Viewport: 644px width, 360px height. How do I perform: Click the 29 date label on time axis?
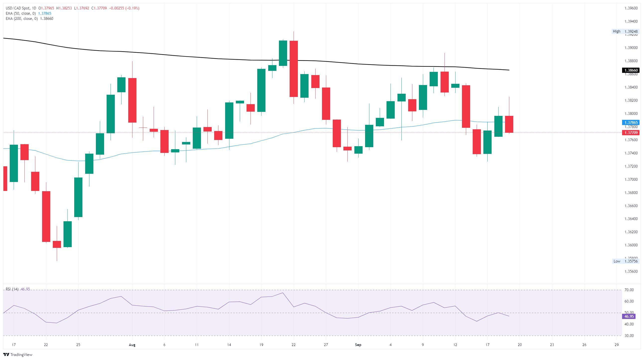(617, 345)
